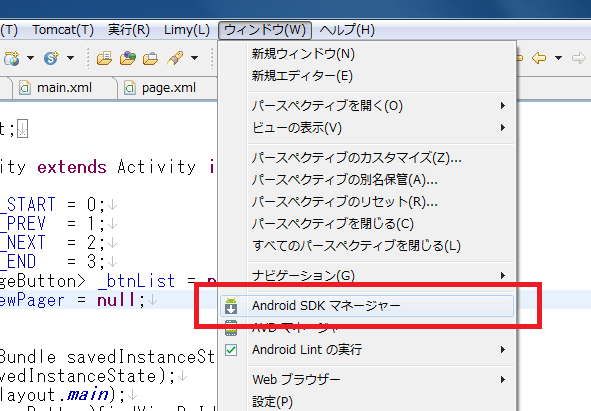
Task: Click '_NEXT' constant in the editor
Action: (x=23, y=242)
